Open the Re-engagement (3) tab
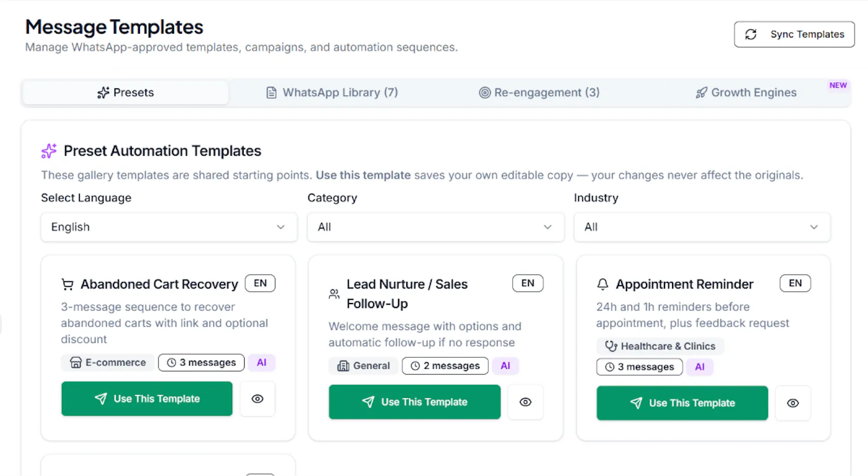868x476 pixels. pyautogui.click(x=539, y=93)
